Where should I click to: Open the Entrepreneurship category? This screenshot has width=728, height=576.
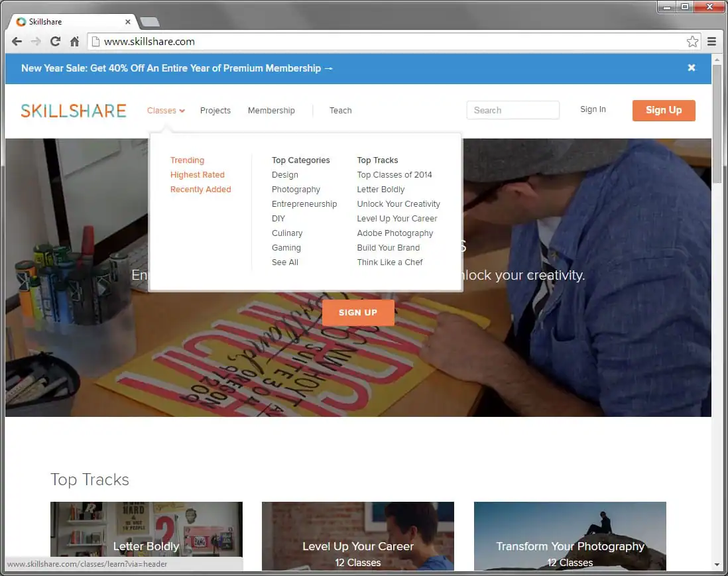(x=304, y=203)
